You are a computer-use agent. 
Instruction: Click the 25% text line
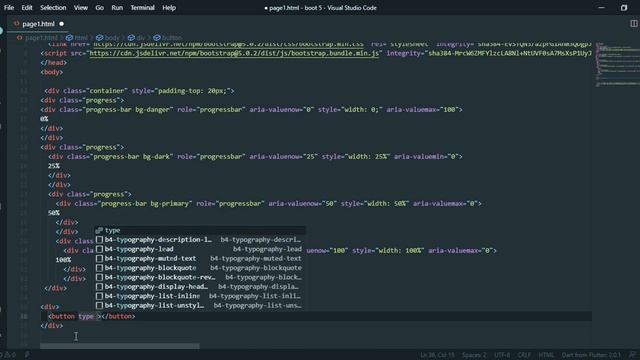tap(53, 166)
